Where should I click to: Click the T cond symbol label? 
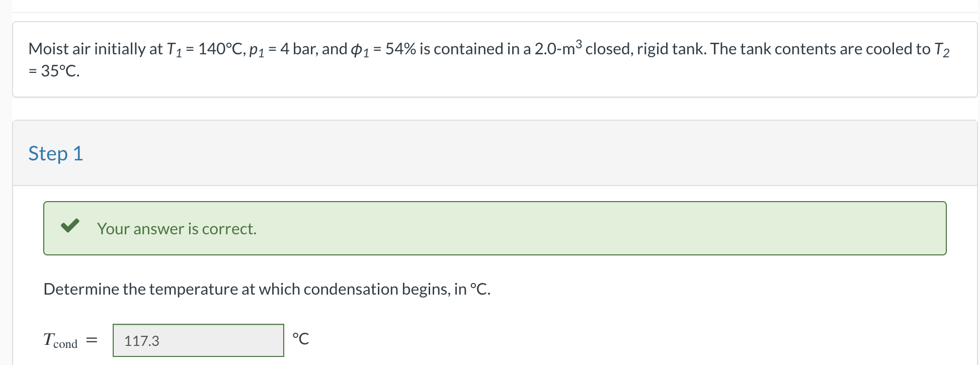pyautogui.click(x=60, y=340)
